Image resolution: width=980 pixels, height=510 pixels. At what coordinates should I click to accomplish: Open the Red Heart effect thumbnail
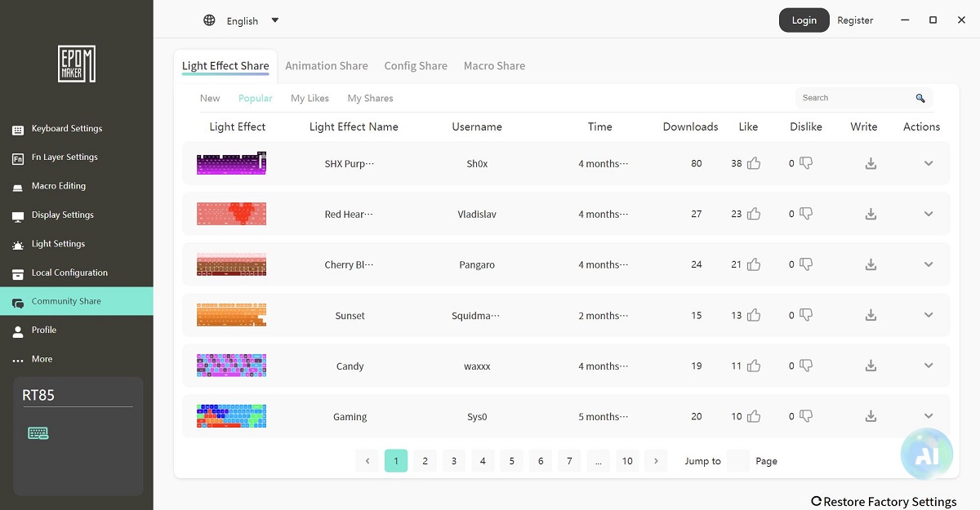tap(231, 214)
